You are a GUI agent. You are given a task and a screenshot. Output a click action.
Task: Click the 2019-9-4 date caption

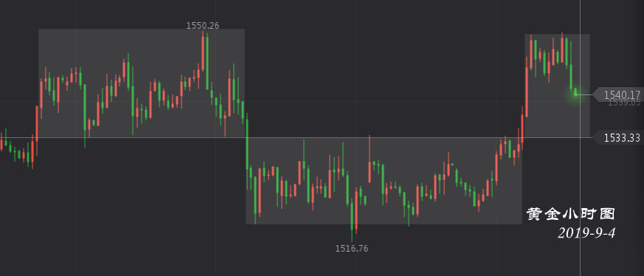pyautogui.click(x=586, y=233)
